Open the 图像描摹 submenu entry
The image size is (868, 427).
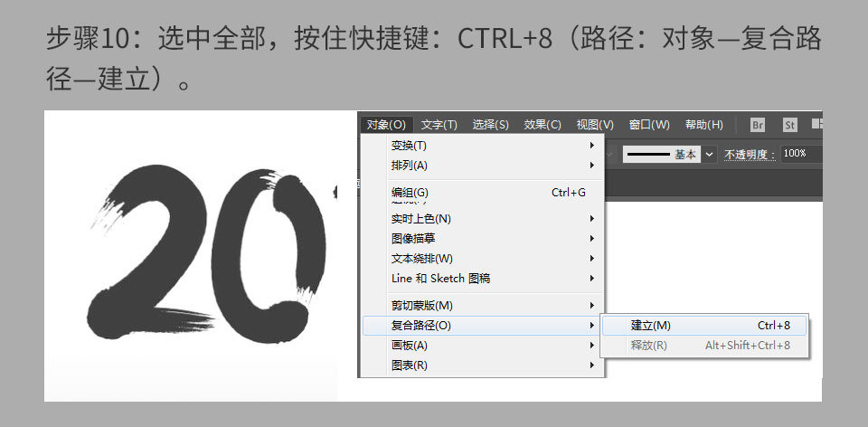coord(482,239)
